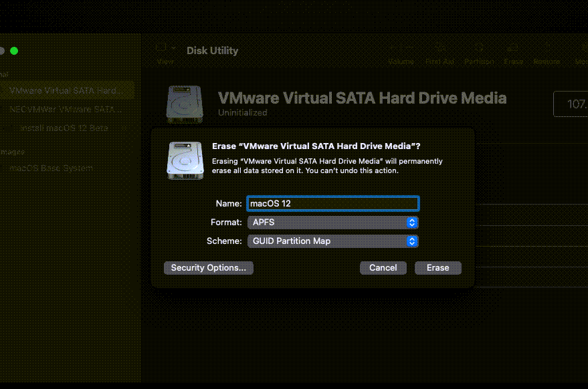Image resolution: width=588 pixels, height=389 pixels.
Task: Select macOS Base System disk image
Action: click(51, 168)
